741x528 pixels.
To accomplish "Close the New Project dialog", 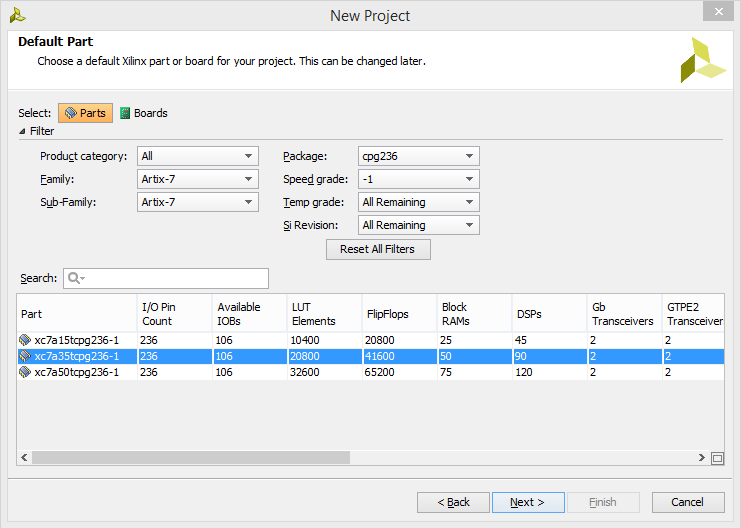I will tap(718, 11).
